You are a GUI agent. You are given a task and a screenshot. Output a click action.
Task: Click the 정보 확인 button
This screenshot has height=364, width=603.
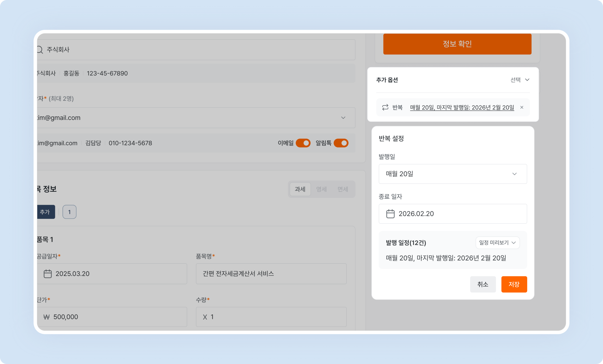[457, 44]
